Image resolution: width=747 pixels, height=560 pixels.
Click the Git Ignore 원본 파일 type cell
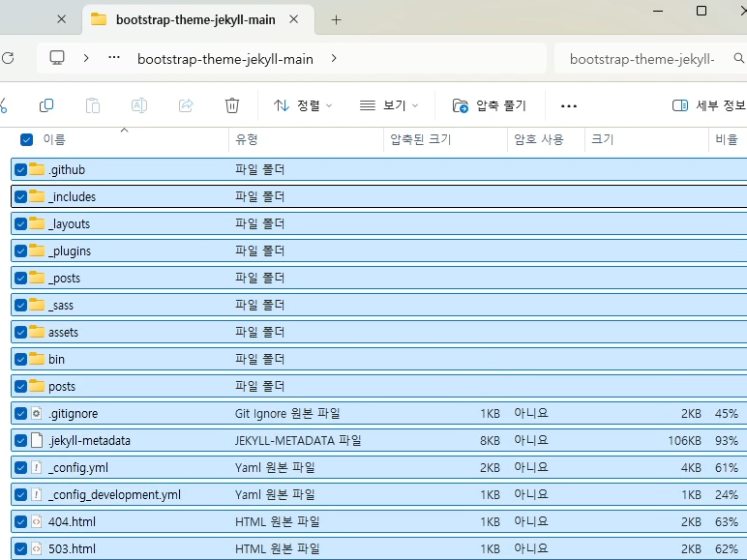pyautogui.click(x=287, y=413)
